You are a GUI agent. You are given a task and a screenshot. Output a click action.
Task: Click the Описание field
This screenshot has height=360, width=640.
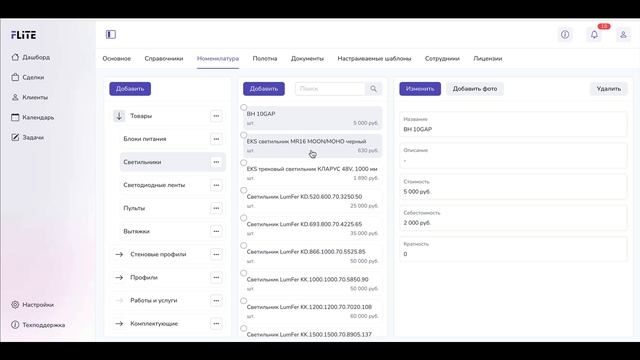513,156
